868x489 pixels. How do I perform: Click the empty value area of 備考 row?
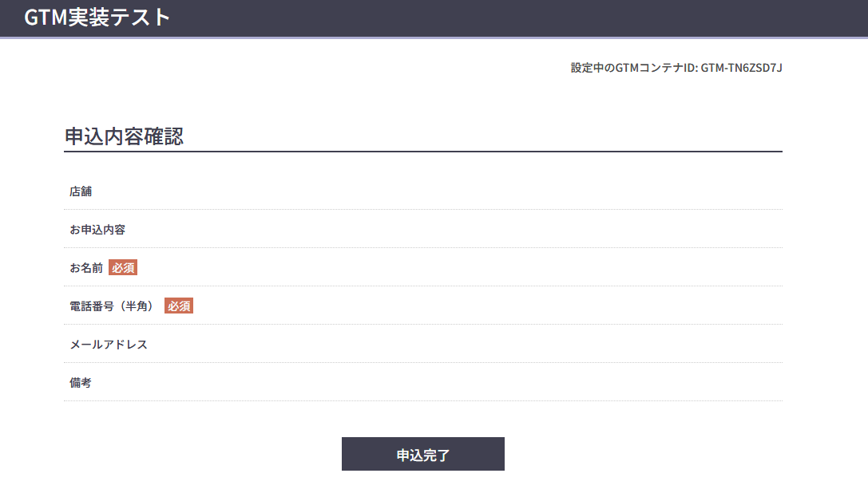point(479,383)
